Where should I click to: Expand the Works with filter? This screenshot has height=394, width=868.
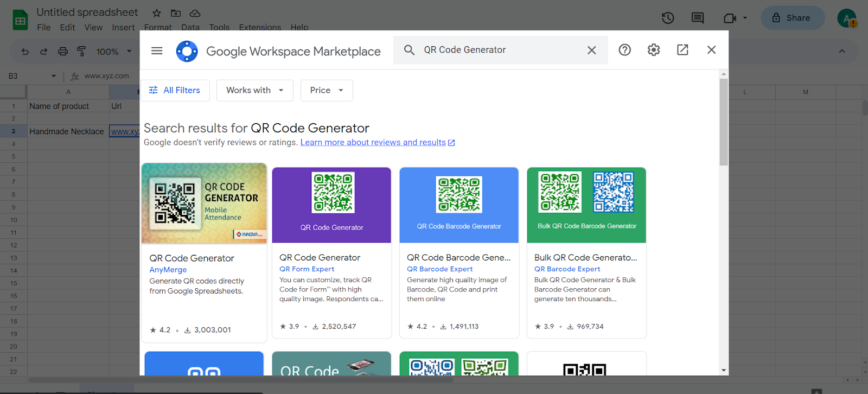pos(255,90)
